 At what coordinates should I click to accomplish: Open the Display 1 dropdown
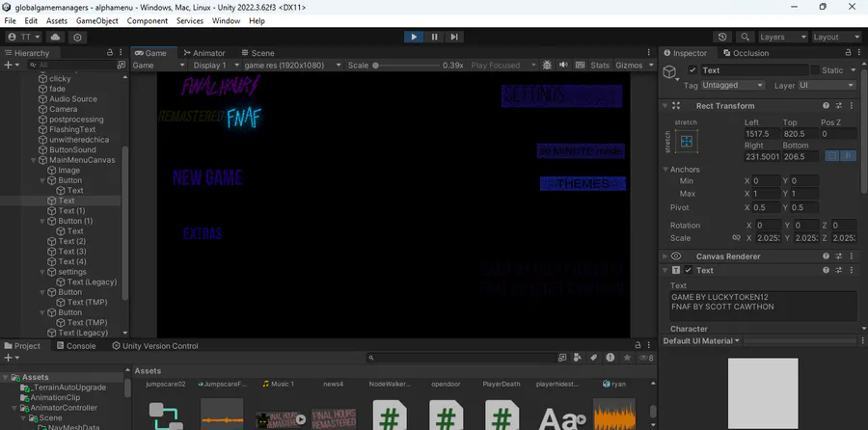(x=215, y=66)
